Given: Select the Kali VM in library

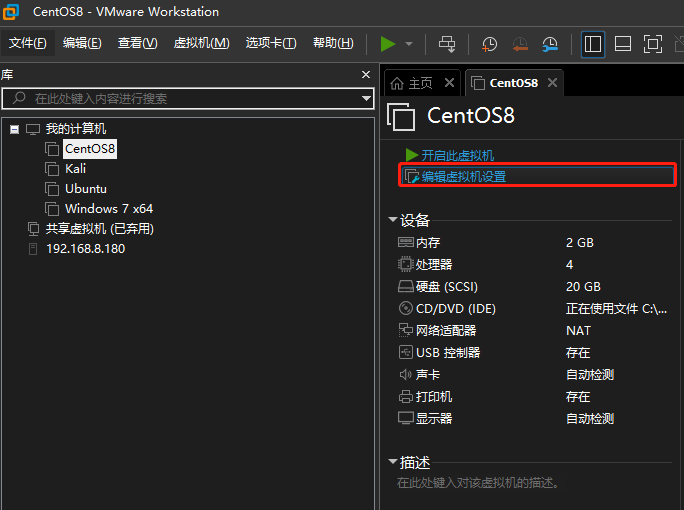Looking at the screenshot, I should click(x=75, y=169).
